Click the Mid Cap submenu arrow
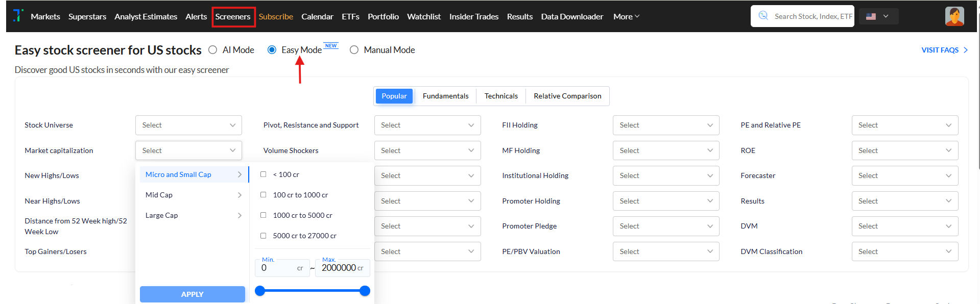Screen dimensions: 980x304 pos(240,195)
